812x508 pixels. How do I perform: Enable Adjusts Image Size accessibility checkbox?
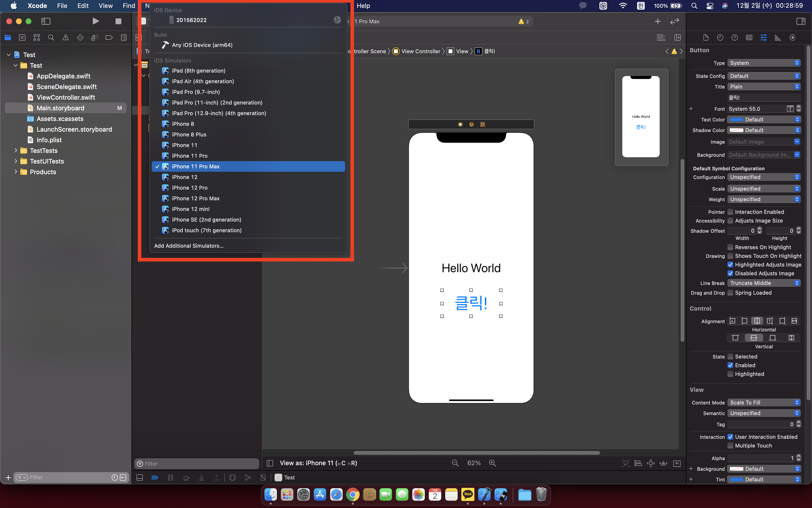[730, 221]
